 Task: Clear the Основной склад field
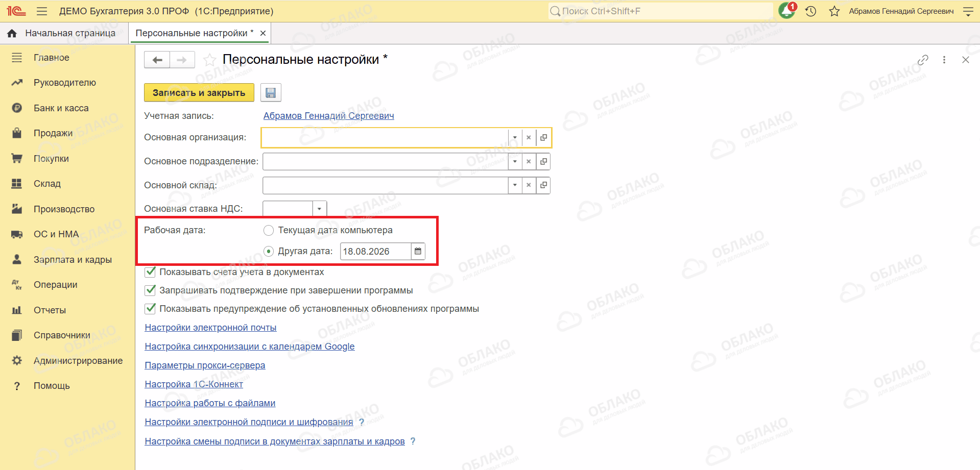529,185
